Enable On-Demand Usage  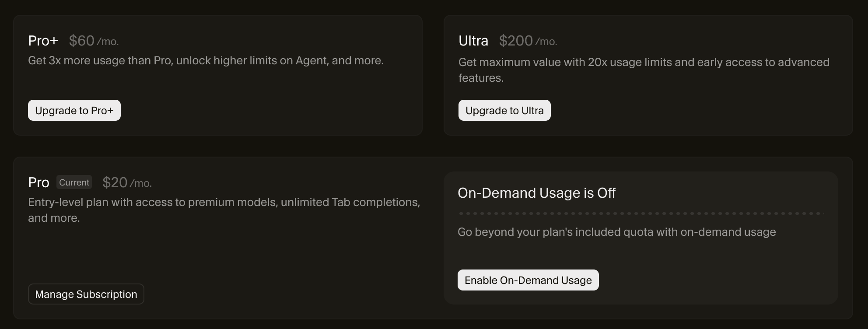(x=528, y=280)
